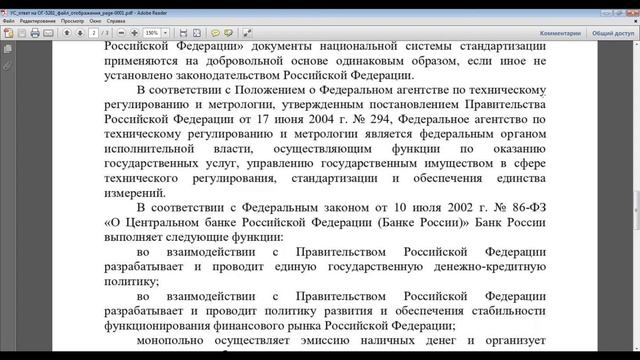Send the file by email icon

click(x=48, y=33)
